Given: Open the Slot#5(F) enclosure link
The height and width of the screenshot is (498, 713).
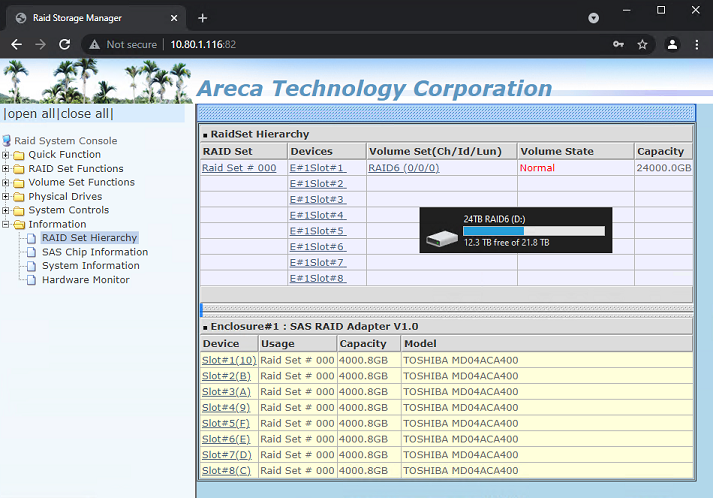Looking at the screenshot, I should (226, 423).
